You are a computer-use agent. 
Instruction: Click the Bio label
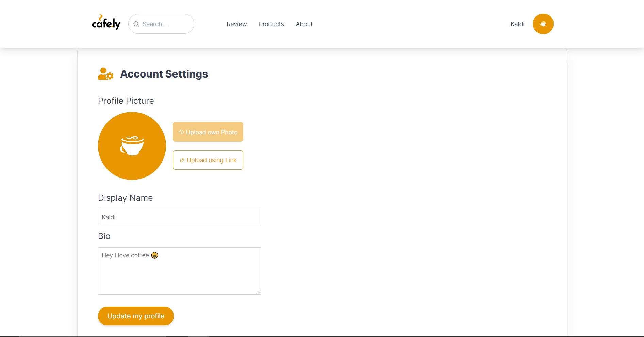point(104,236)
